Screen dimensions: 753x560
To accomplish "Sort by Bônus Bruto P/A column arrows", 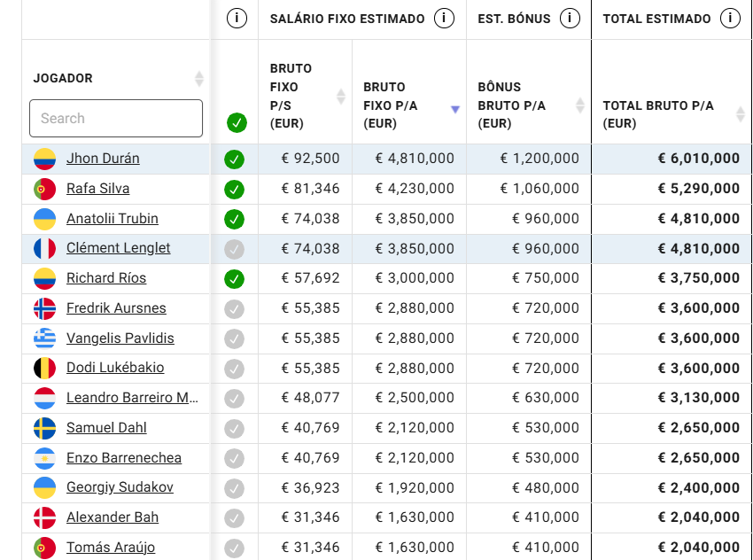I will (x=579, y=105).
